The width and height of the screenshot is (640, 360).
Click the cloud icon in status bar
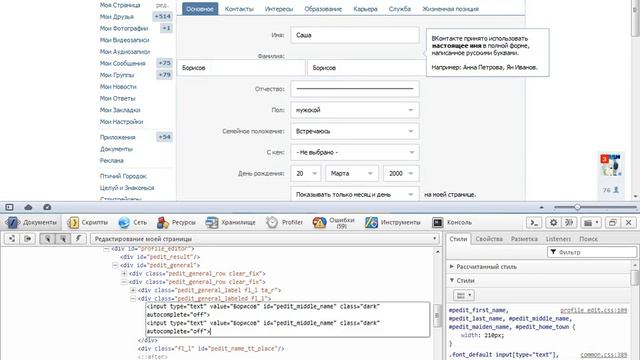click(x=28, y=207)
